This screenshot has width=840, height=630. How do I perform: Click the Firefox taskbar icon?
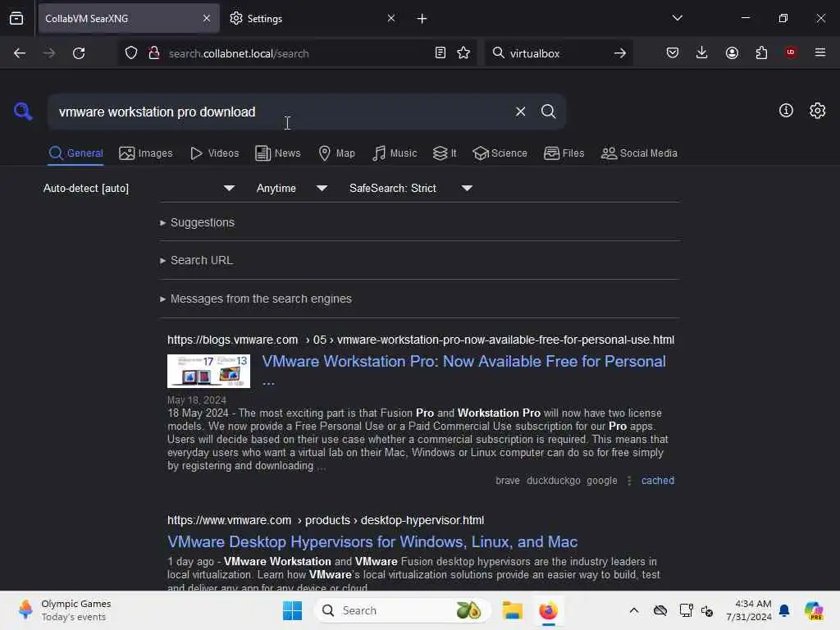coord(548,610)
